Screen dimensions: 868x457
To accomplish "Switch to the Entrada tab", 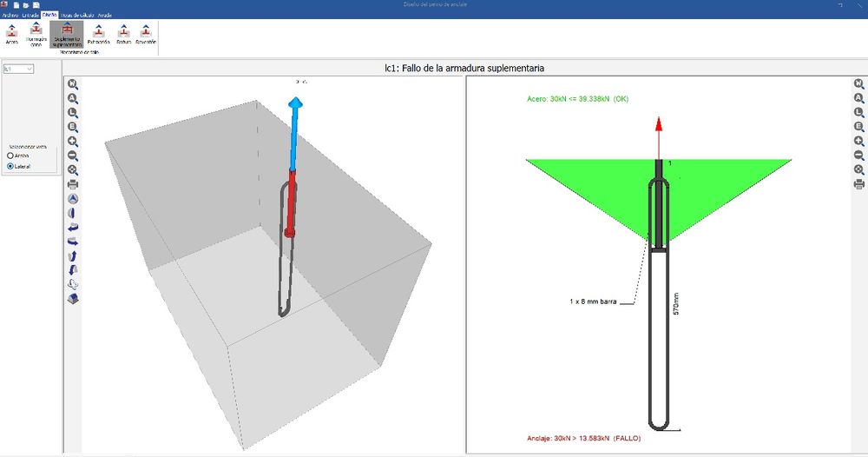I will pyautogui.click(x=30, y=15).
